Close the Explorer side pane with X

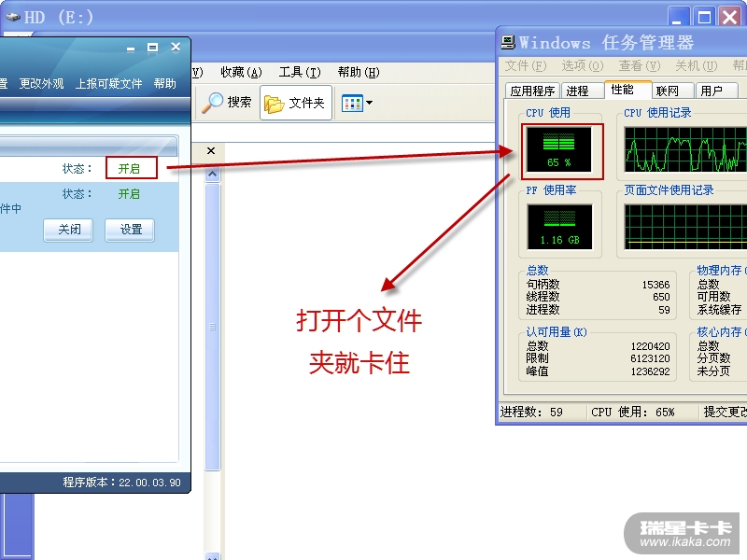click(211, 151)
